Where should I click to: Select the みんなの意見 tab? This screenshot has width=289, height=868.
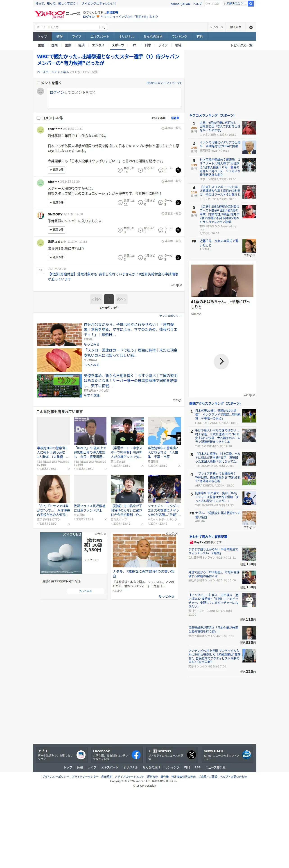153,37
